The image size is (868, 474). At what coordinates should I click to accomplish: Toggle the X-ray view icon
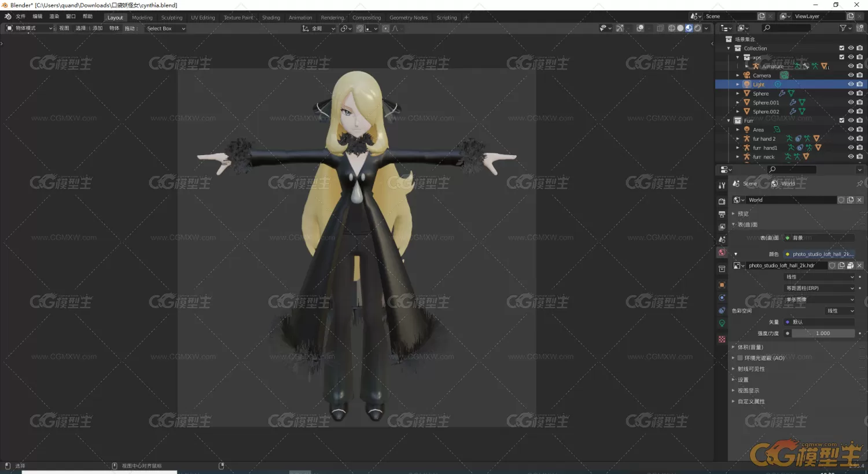click(660, 28)
